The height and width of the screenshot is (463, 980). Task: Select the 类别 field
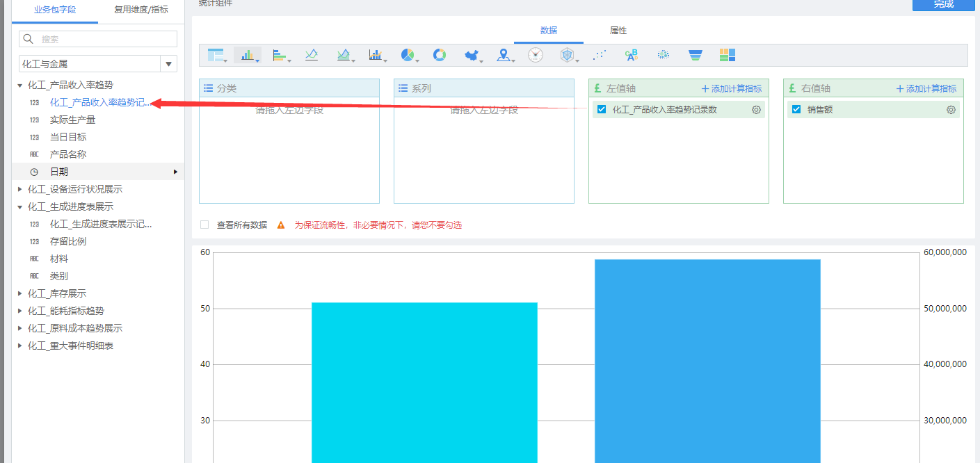[59, 276]
